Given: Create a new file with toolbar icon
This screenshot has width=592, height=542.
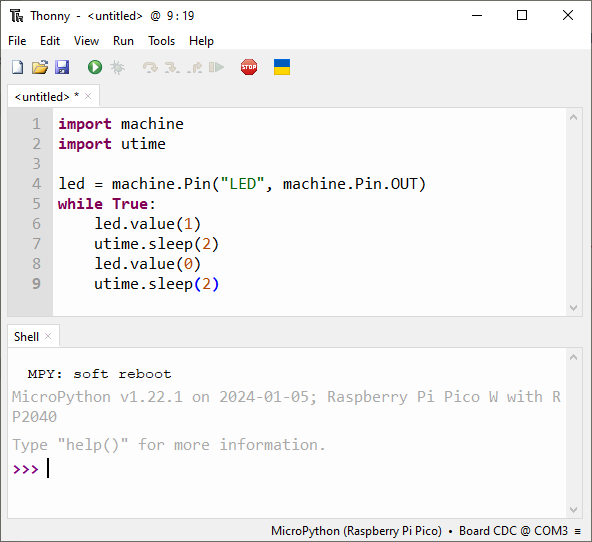Looking at the screenshot, I should tap(17, 67).
